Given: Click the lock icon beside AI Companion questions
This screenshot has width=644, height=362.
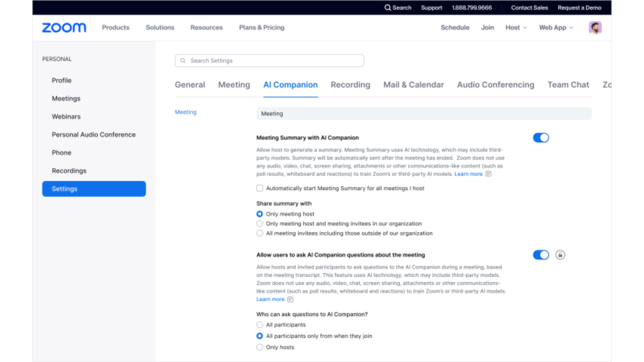Looking at the screenshot, I should point(560,255).
